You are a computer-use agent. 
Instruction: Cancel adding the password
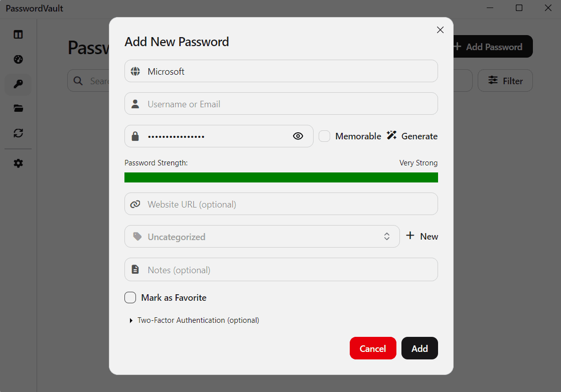point(373,348)
